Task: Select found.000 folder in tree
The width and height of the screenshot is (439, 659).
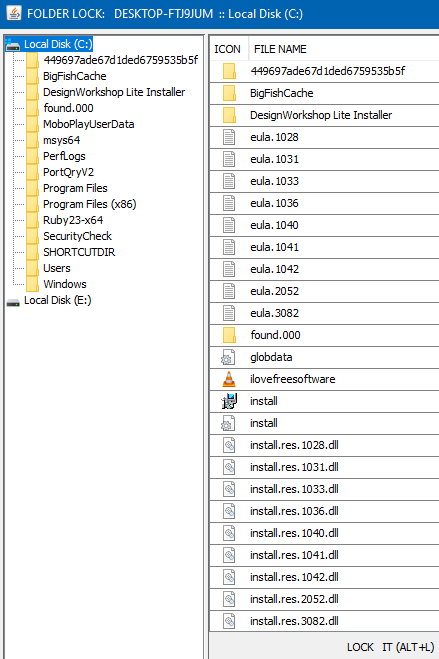Action: pyautogui.click(x=68, y=108)
